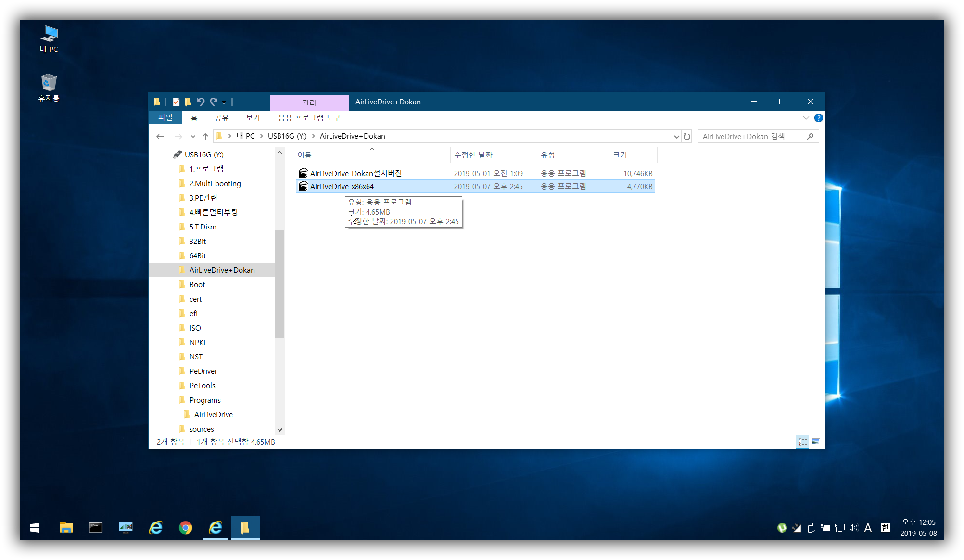Image resolution: width=964 pixels, height=560 pixels.
Task: Switch to the 보기 ribbon tab
Action: (253, 117)
